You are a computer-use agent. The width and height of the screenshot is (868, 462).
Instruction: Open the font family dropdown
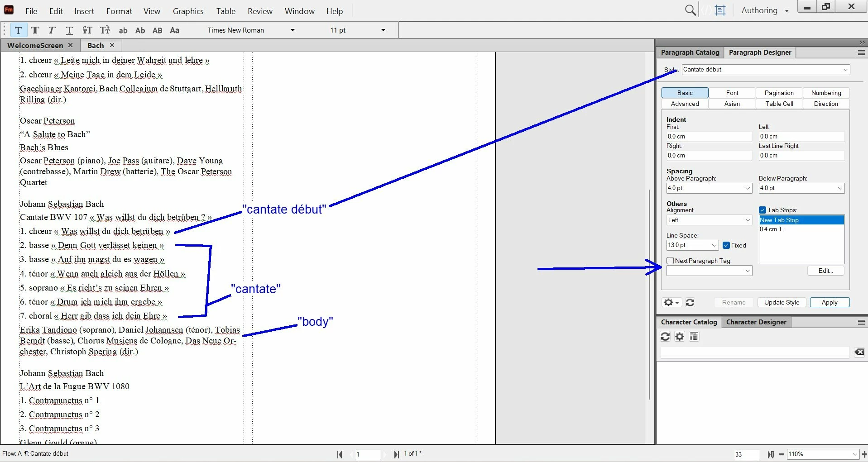coord(293,30)
